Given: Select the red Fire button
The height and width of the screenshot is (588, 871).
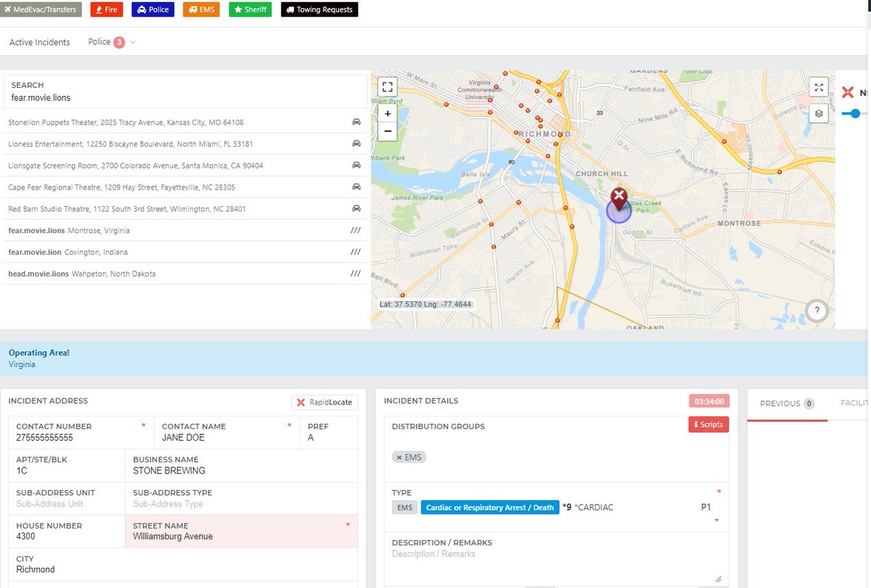Looking at the screenshot, I should click(x=107, y=9).
